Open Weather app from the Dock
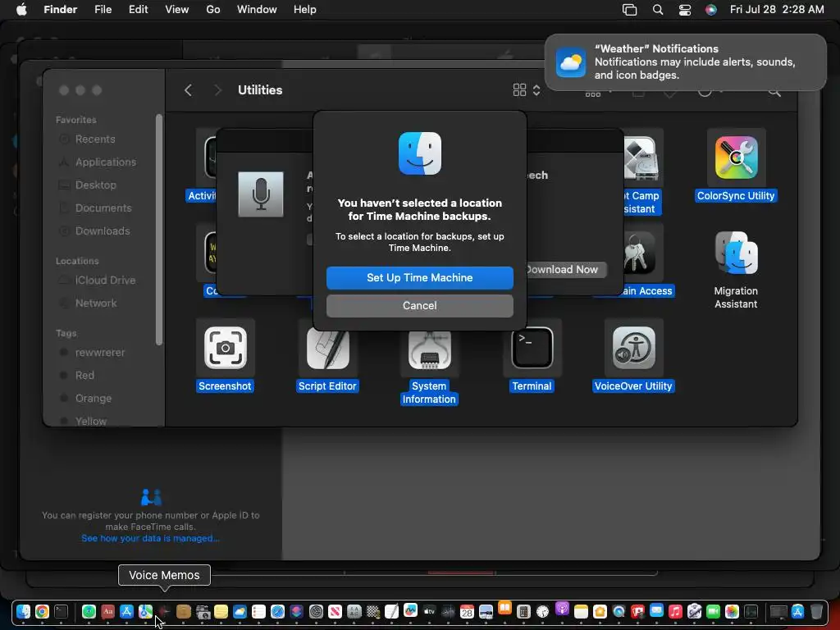The width and height of the screenshot is (840, 630). pos(240,611)
